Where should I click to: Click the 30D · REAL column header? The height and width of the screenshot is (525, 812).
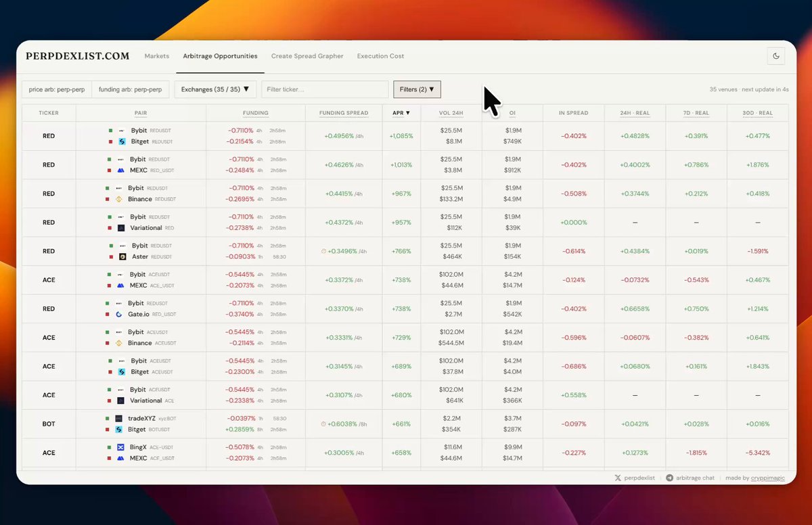pyautogui.click(x=757, y=113)
